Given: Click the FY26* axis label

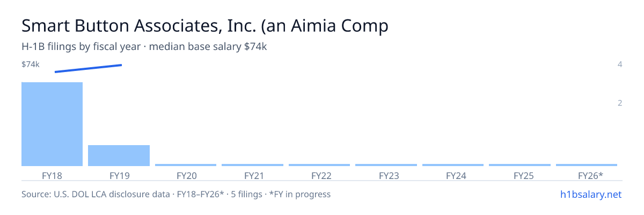Looking at the screenshot, I should click(x=590, y=175).
